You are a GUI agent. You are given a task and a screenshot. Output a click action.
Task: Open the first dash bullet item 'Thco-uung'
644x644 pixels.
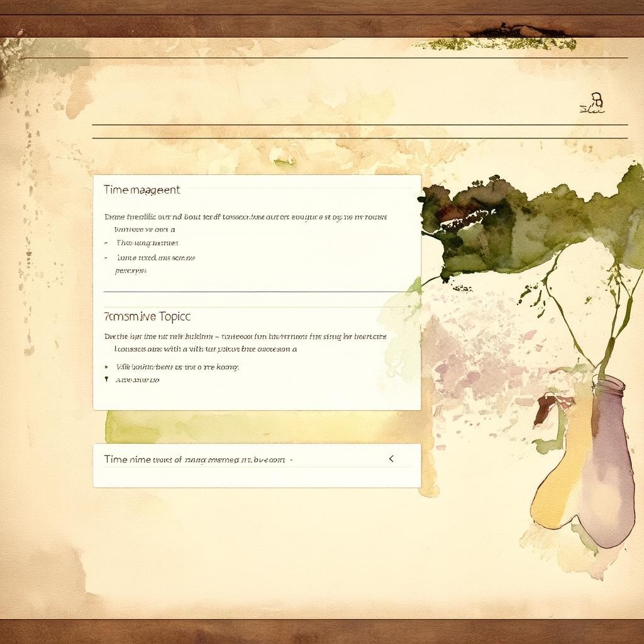(x=147, y=243)
